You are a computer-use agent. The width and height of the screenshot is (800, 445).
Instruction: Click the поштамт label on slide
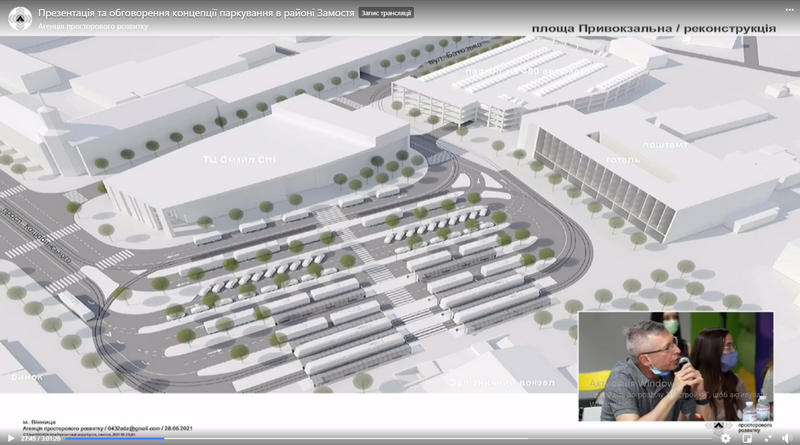click(x=665, y=144)
